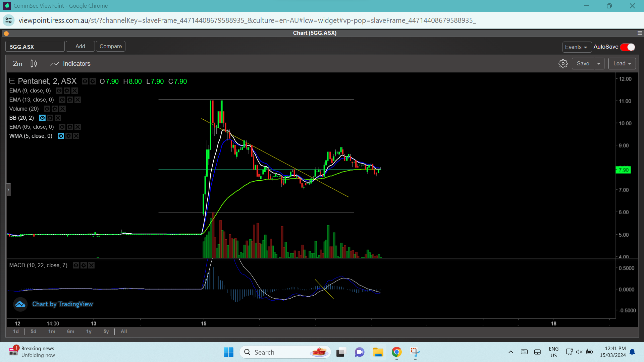
Task: Toggle visibility of MACD indicator
Action: click(76, 265)
